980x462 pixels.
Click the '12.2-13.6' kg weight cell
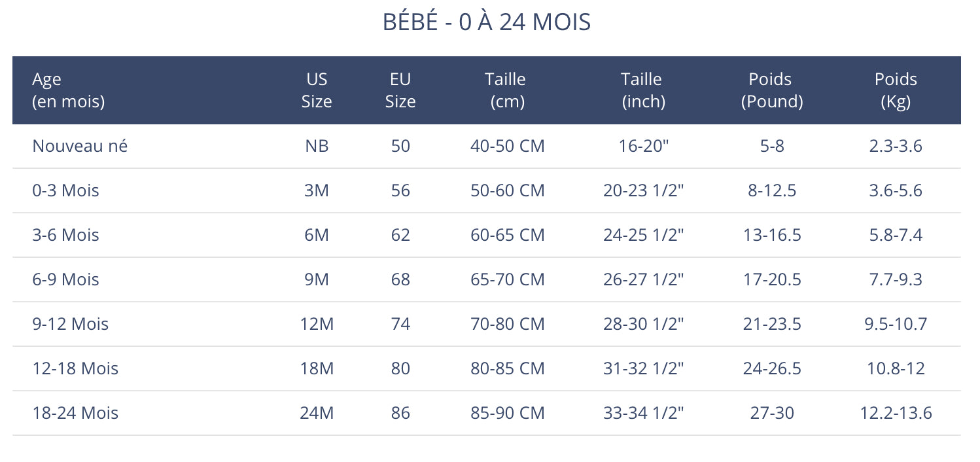coord(896,413)
